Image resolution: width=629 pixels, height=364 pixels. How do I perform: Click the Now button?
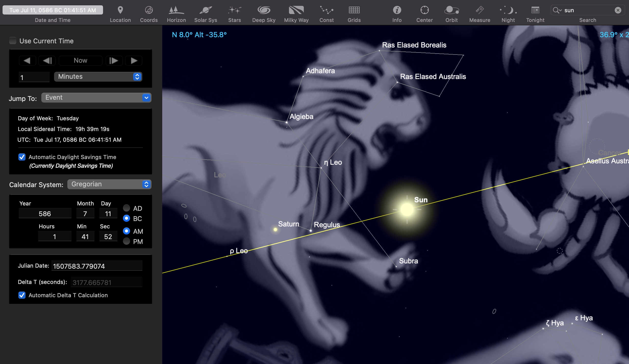coord(80,61)
